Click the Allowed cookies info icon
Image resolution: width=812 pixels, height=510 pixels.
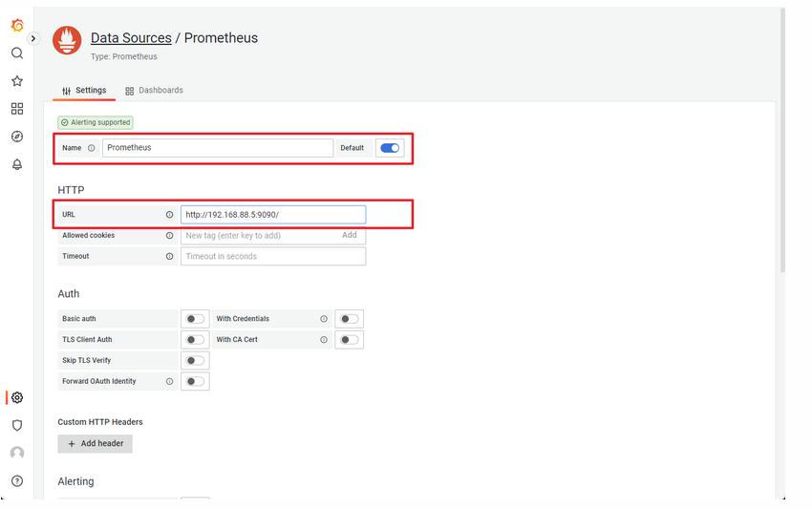[x=169, y=235]
